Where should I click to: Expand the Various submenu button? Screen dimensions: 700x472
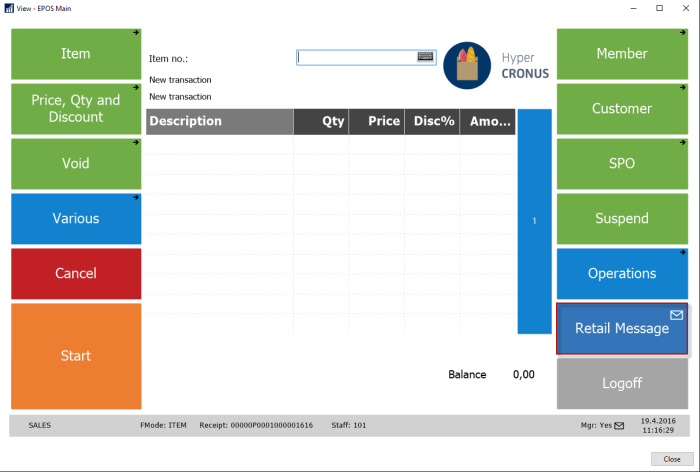[x=76, y=218]
